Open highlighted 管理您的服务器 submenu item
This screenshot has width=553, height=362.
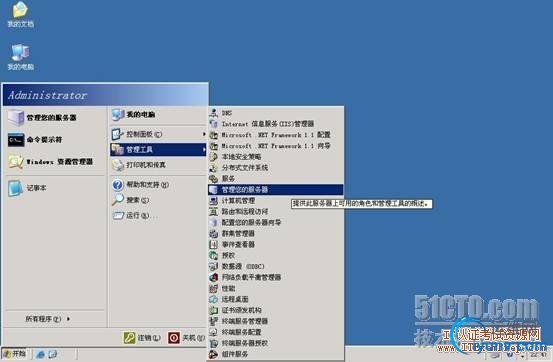pos(276,189)
